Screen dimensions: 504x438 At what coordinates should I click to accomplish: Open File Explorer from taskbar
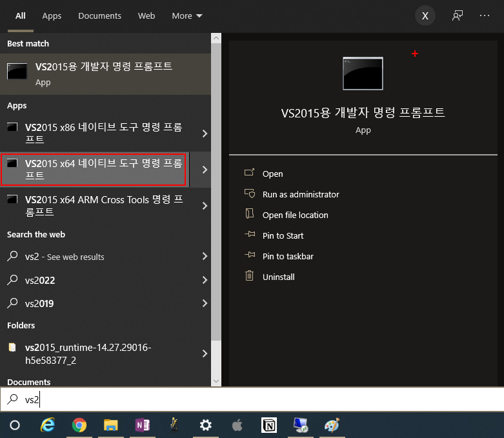[x=110, y=425]
